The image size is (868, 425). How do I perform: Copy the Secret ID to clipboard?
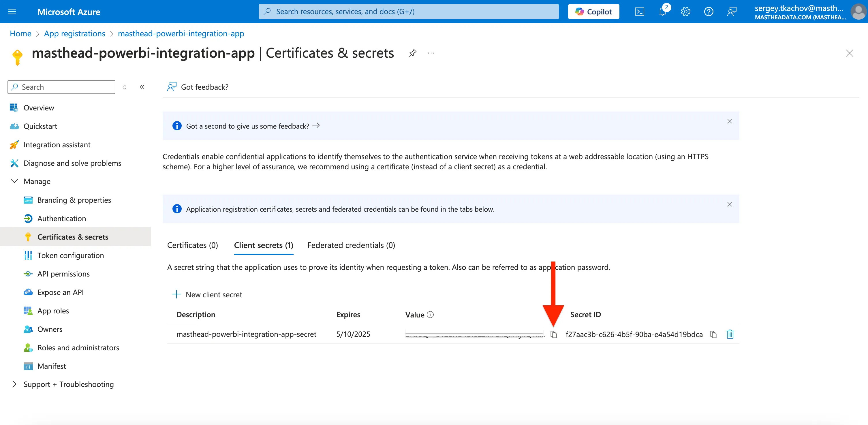pos(713,334)
